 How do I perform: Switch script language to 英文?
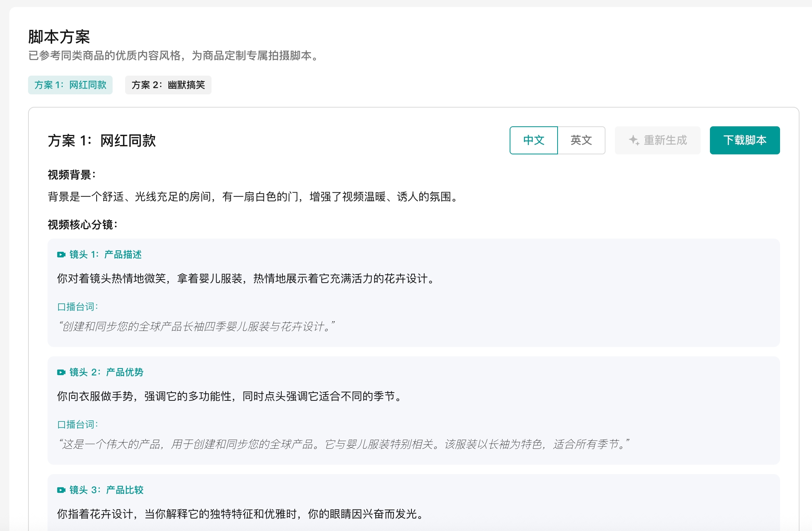pyautogui.click(x=581, y=140)
